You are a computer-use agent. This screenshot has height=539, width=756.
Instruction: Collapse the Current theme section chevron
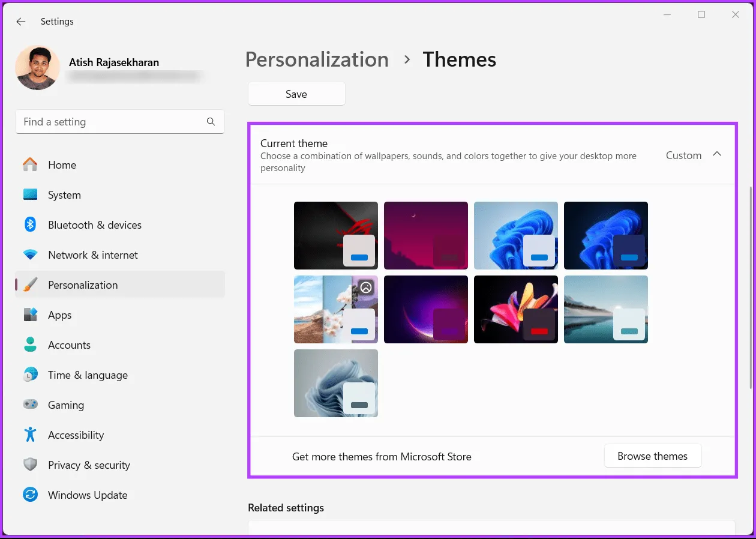(716, 154)
